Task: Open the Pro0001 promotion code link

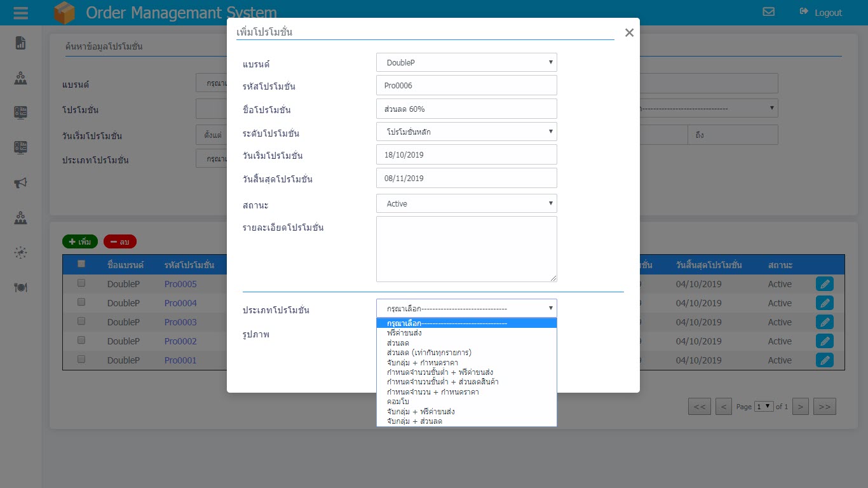Action: point(180,360)
